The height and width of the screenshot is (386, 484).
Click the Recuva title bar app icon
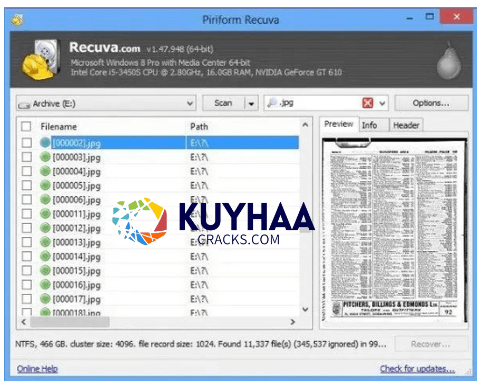17,20
